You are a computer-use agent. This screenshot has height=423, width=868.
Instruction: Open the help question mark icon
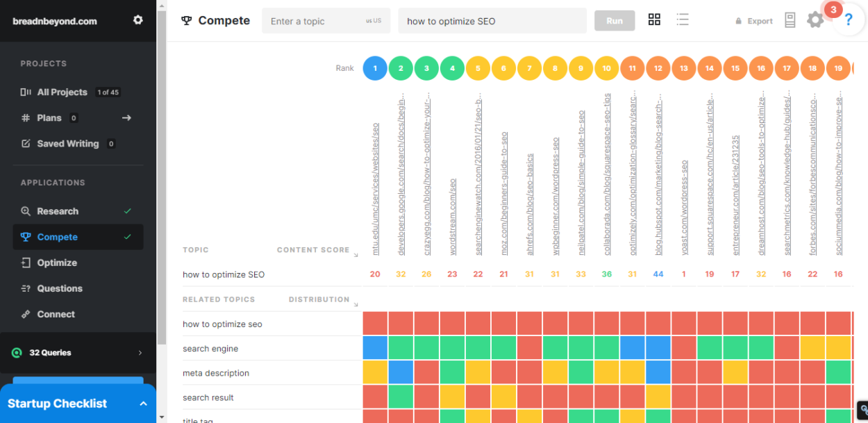(x=849, y=21)
